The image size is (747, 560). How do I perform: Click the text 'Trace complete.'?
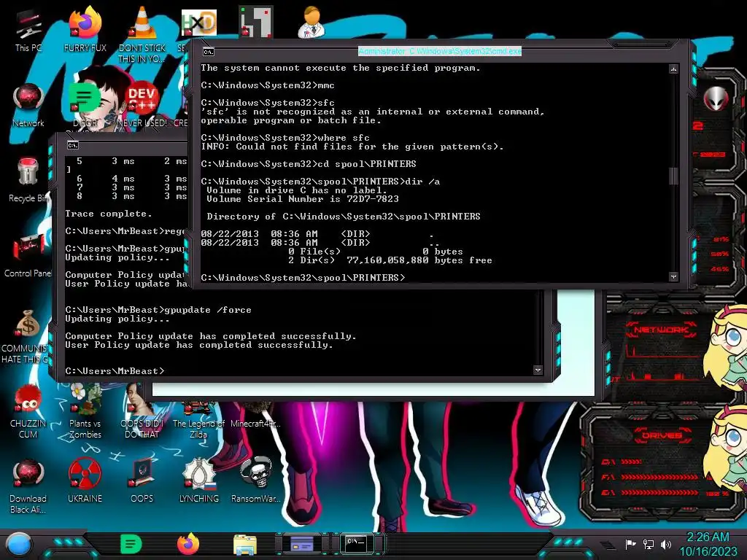point(109,214)
